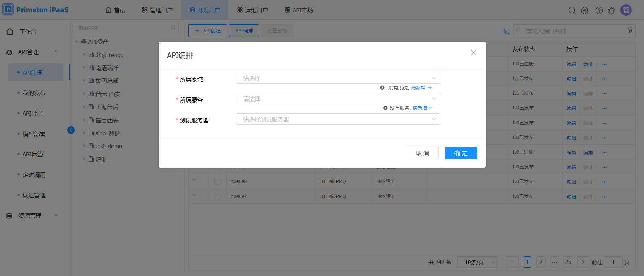Go to page 2 in pagination

[541, 262]
